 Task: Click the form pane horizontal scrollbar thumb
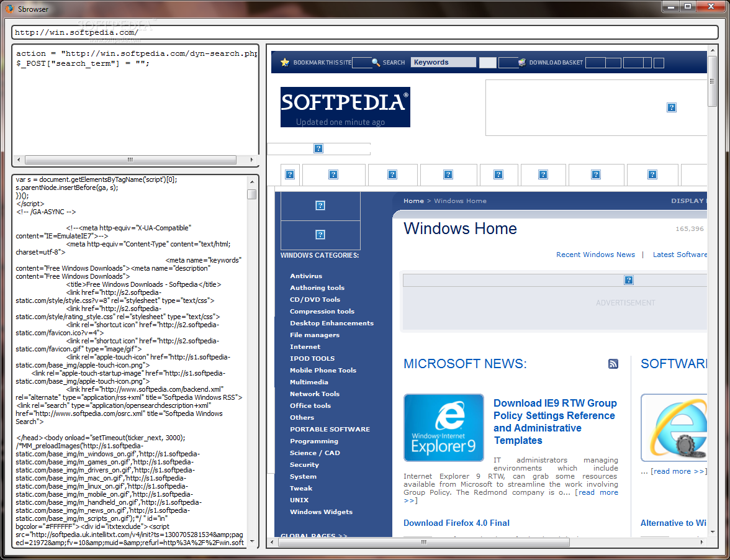[x=130, y=160]
